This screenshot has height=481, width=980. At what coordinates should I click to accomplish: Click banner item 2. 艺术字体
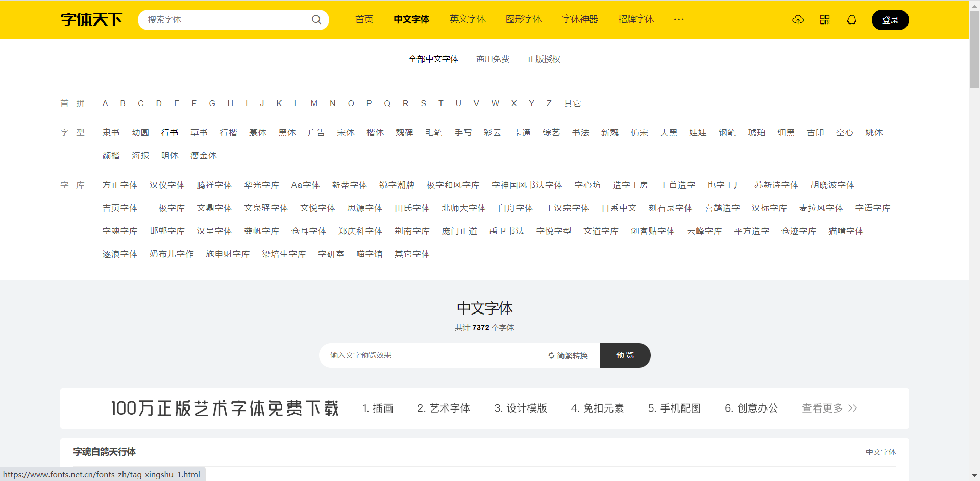click(443, 408)
